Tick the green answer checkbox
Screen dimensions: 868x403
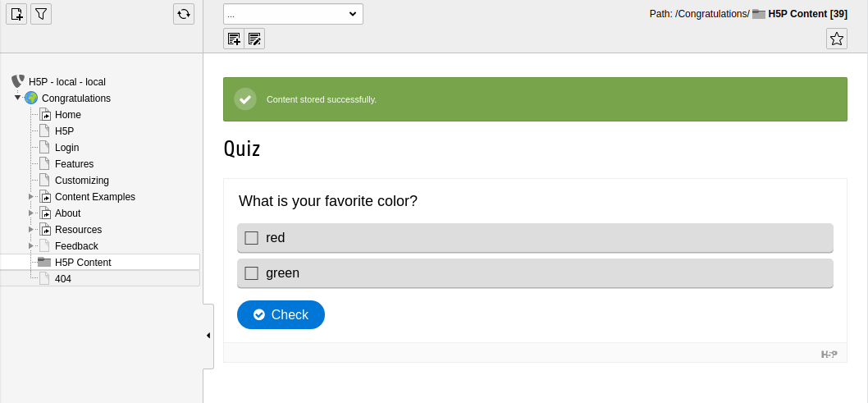[x=251, y=273]
